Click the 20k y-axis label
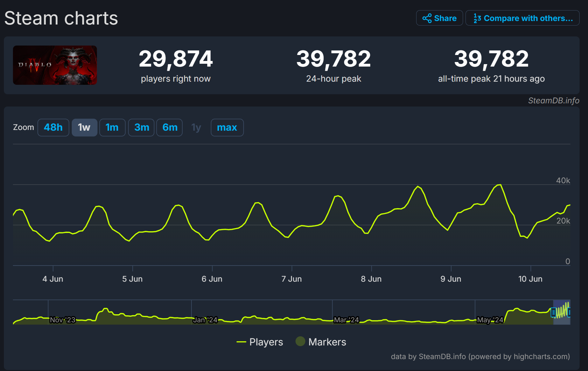Viewport: 588px width, 371px height. [563, 221]
